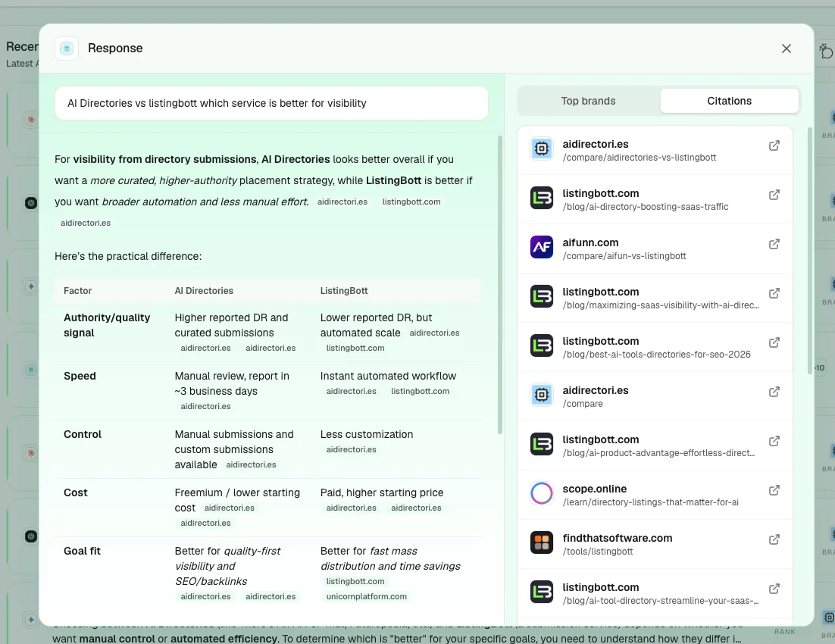
Task: Open external link for /blog/ai-tool-directory-streamline citation
Action: [x=774, y=589]
